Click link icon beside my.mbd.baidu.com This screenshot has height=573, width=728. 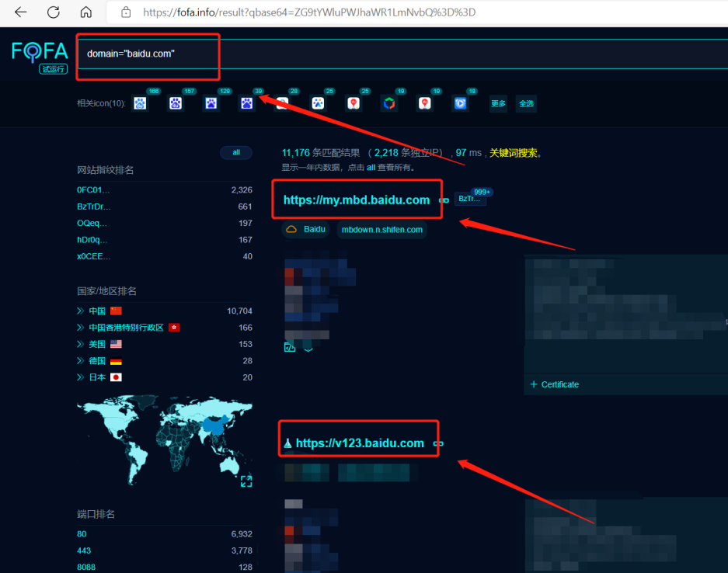pyautogui.click(x=444, y=200)
